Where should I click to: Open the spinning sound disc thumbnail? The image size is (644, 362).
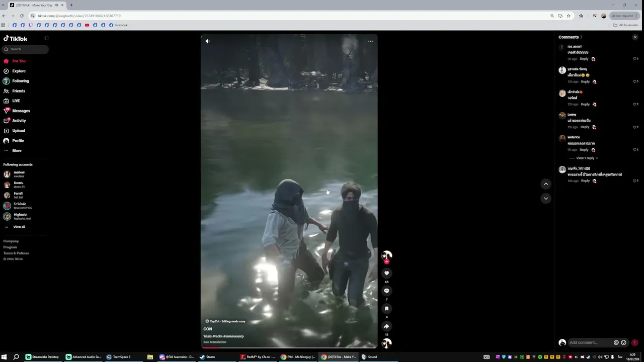(386, 343)
